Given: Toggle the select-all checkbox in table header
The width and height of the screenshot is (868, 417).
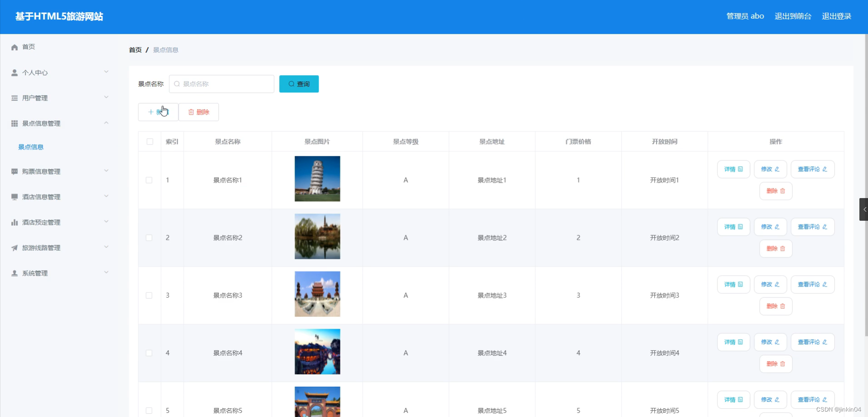Looking at the screenshot, I should 150,141.
